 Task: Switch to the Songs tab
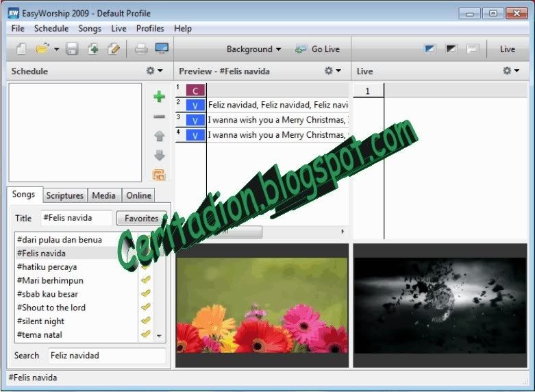coord(23,195)
